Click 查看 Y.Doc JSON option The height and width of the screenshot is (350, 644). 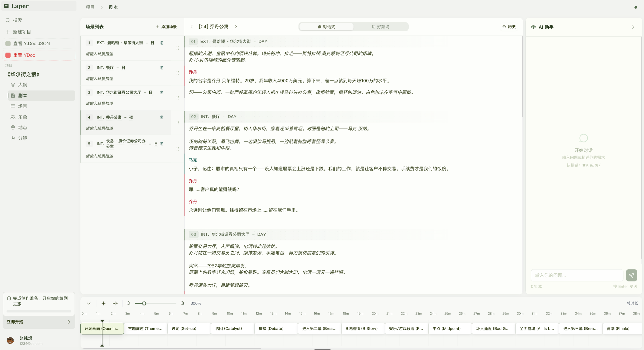click(x=32, y=43)
